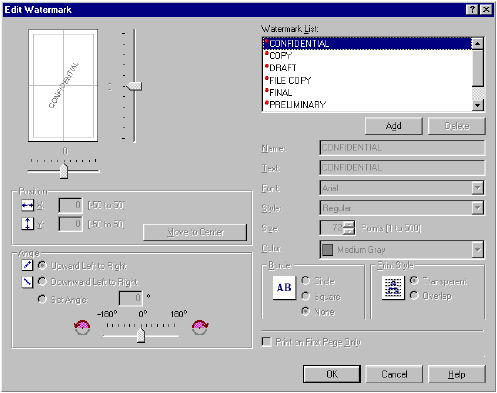Click the Size value field

[x=332, y=228]
